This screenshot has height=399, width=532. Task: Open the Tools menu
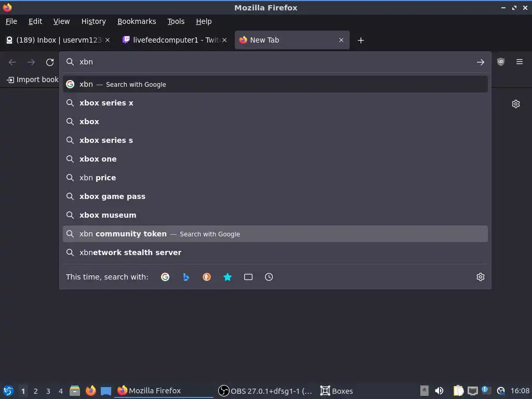pyautogui.click(x=176, y=21)
